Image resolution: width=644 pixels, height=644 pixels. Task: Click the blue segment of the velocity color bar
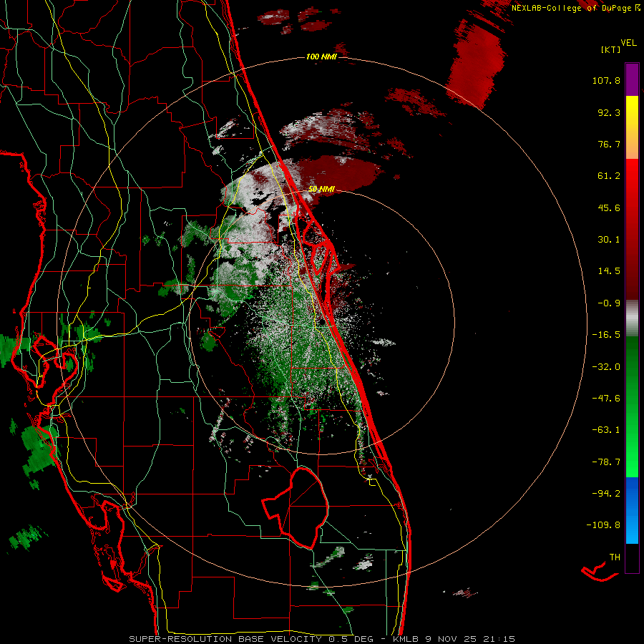click(632, 510)
